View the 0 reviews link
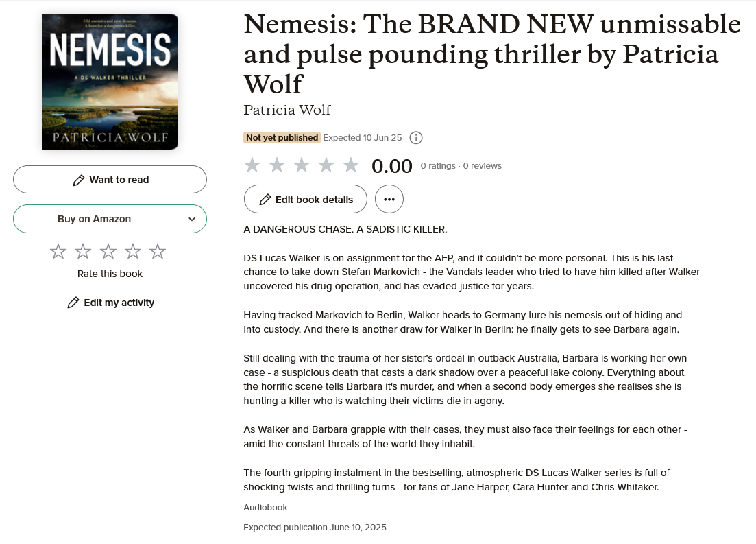This screenshot has width=756, height=544. point(482,165)
